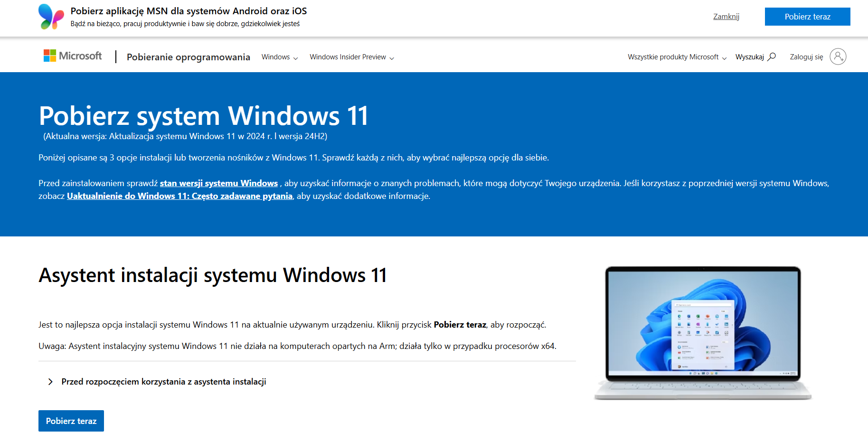868x442 pixels.
Task: Click the Pobierz system Windows 11 heading
Action: [203, 116]
